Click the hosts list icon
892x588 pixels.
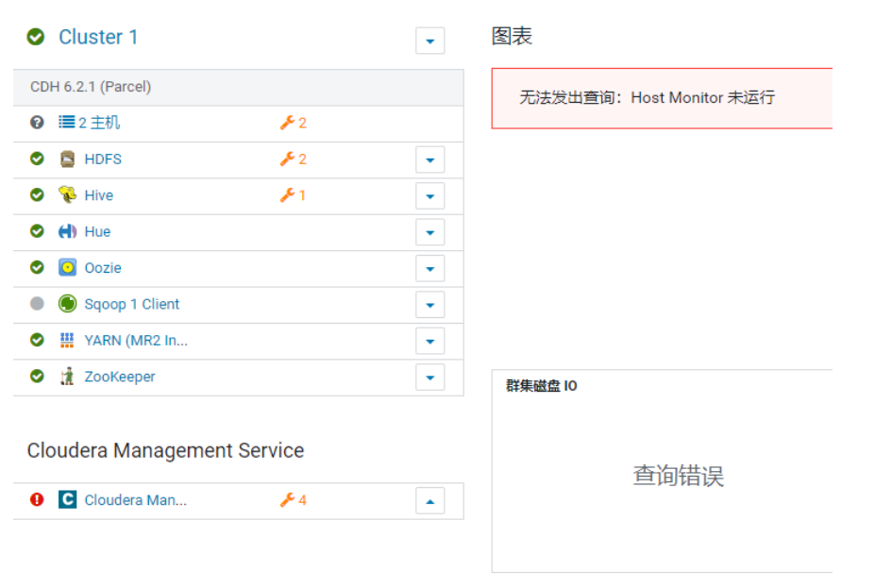(67, 122)
